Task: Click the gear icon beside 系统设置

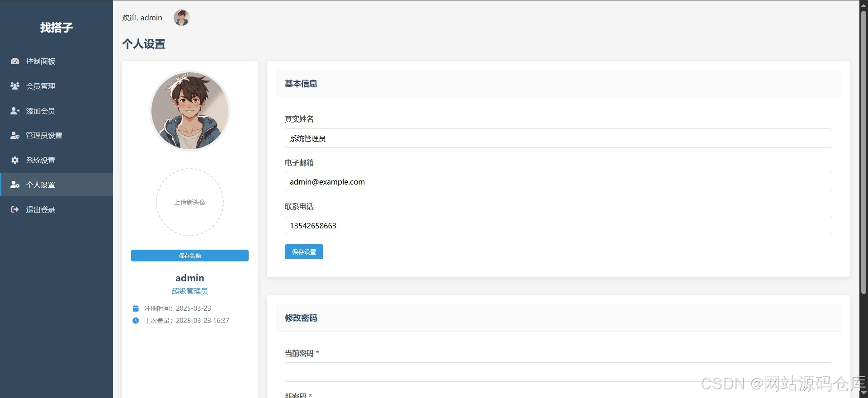Action: click(15, 160)
